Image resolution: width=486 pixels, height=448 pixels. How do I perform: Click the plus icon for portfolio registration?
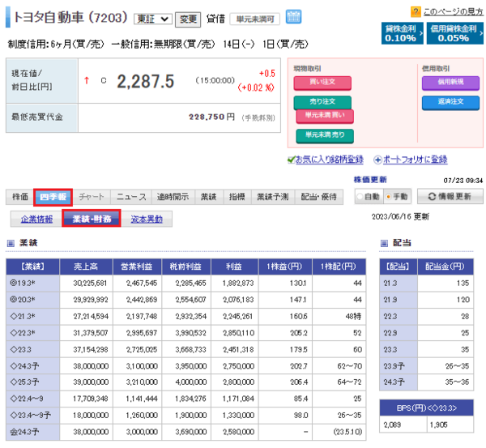coord(377,160)
